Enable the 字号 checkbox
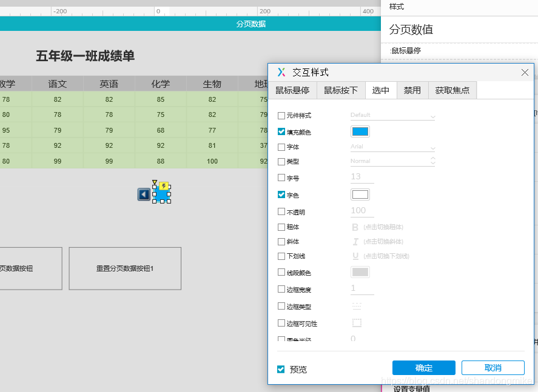The height and width of the screenshot is (392, 538). pos(281,178)
